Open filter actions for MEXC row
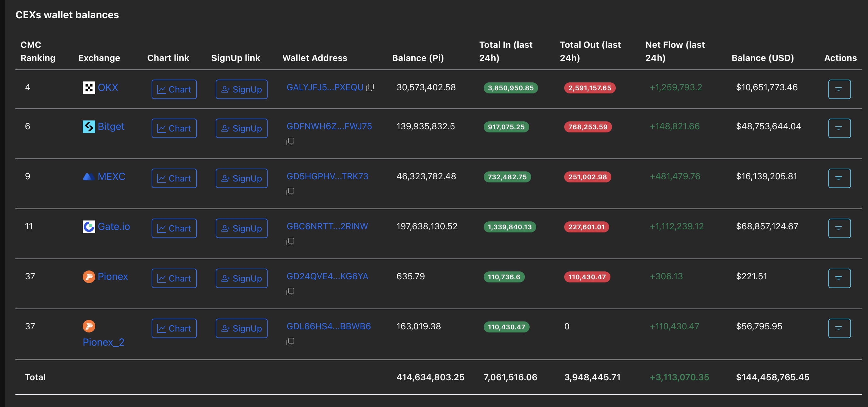The image size is (868, 407). pos(839,178)
